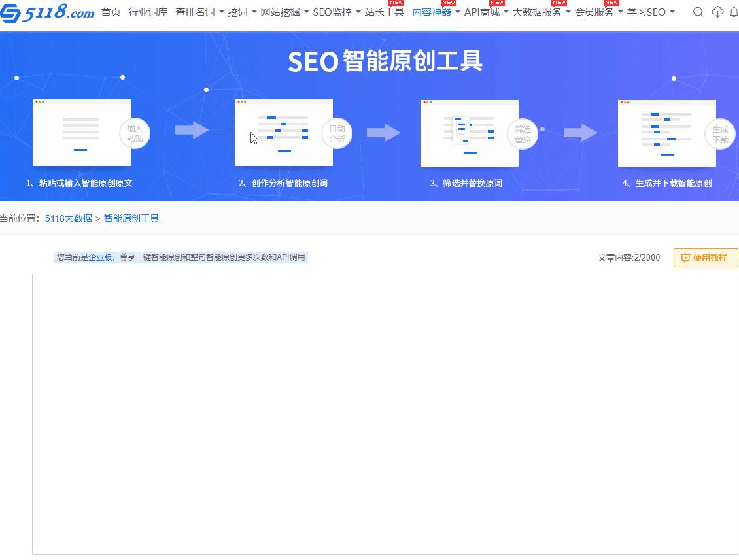Viewport: 739px width, 560px height.
Task: Go to 5118大数据 breadcrumb link
Action: click(69, 218)
